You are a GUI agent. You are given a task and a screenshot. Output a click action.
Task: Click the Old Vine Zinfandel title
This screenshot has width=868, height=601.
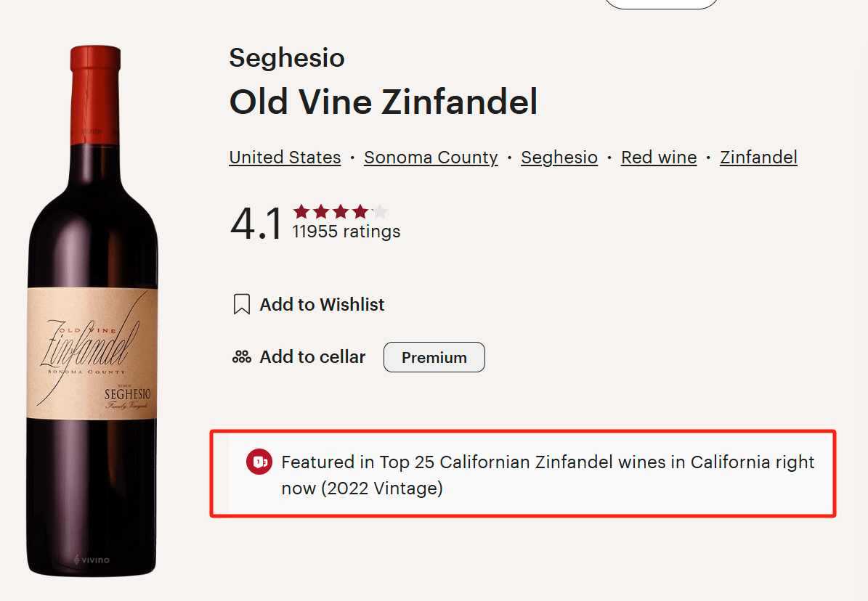pos(384,102)
